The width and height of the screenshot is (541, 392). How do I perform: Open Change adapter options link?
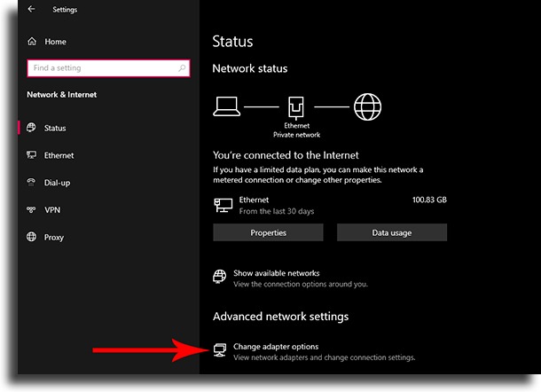(276, 347)
